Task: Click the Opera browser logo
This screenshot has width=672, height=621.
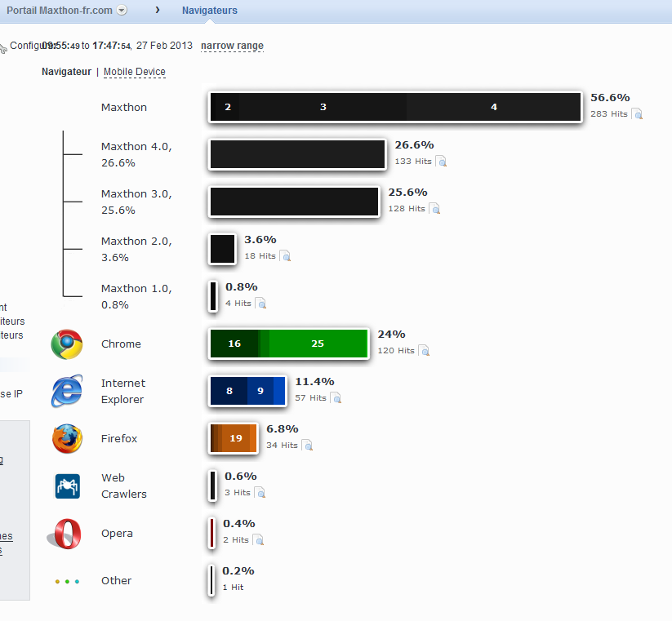Action: (x=65, y=534)
